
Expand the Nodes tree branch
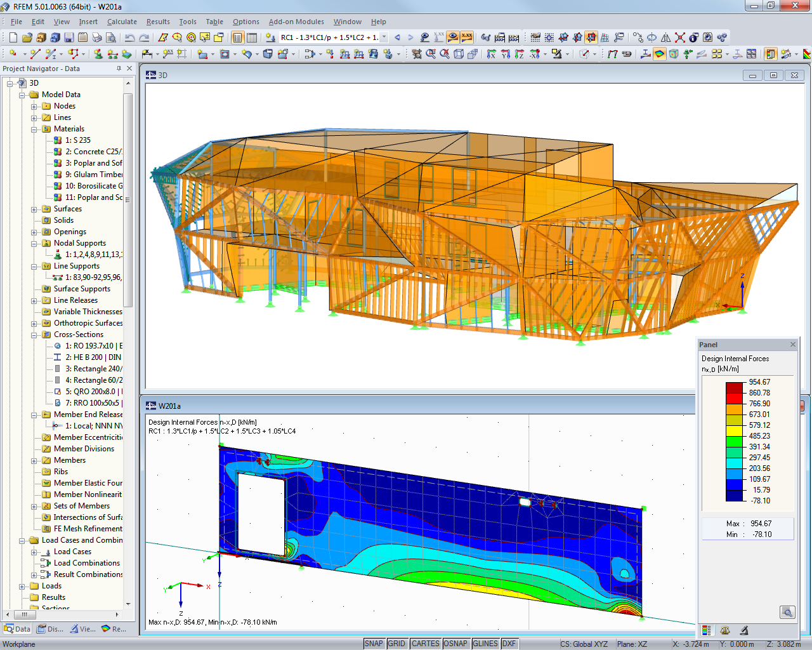[x=34, y=106]
